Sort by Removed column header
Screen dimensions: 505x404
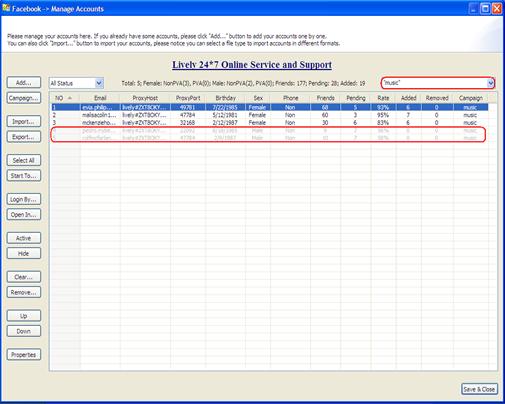[x=437, y=98]
